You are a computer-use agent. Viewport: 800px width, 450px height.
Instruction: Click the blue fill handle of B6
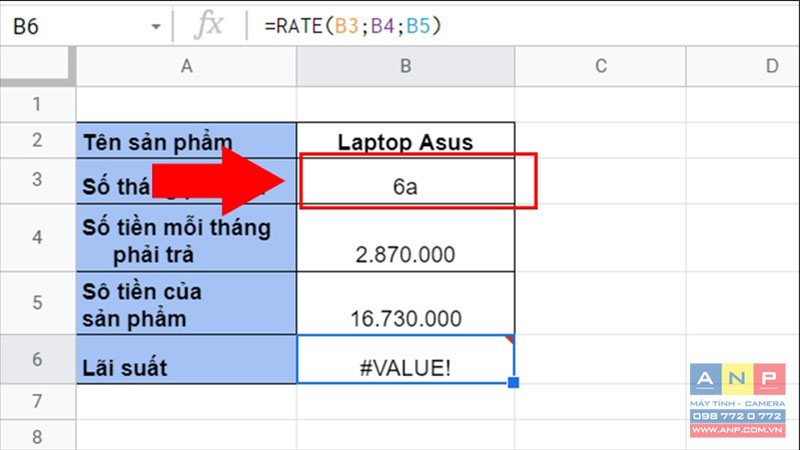513,382
